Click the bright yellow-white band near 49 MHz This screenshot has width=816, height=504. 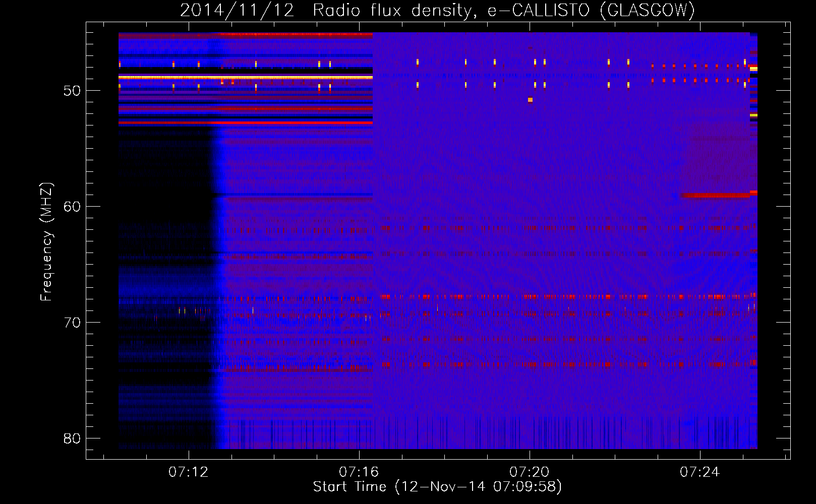(x=246, y=78)
